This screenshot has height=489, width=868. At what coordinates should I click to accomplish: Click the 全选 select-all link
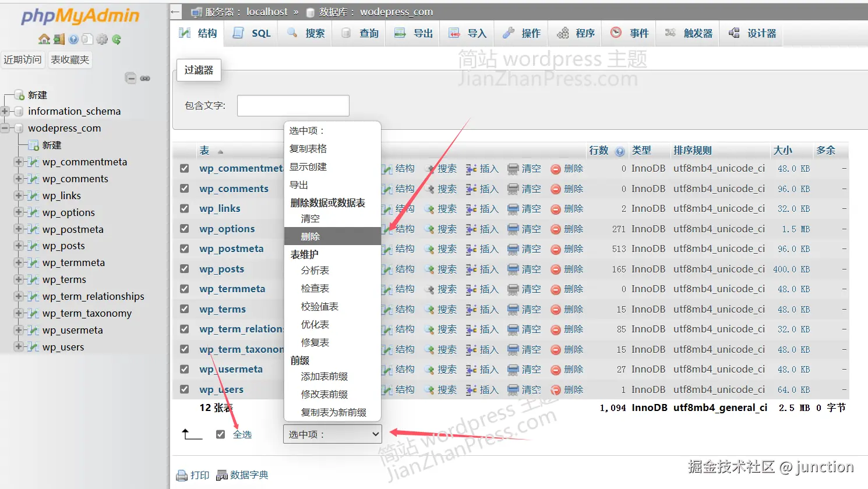[x=242, y=434]
